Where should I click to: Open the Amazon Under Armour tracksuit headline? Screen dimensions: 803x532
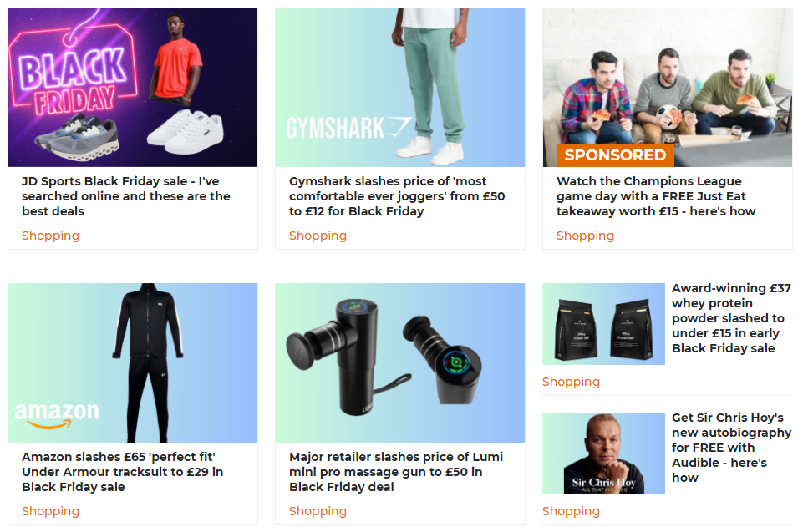point(122,472)
